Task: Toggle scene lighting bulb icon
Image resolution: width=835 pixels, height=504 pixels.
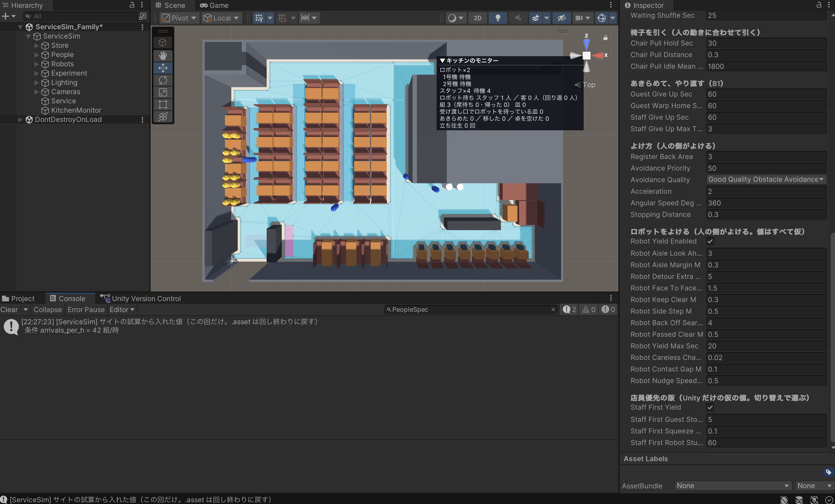Action: (x=497, y=18)
